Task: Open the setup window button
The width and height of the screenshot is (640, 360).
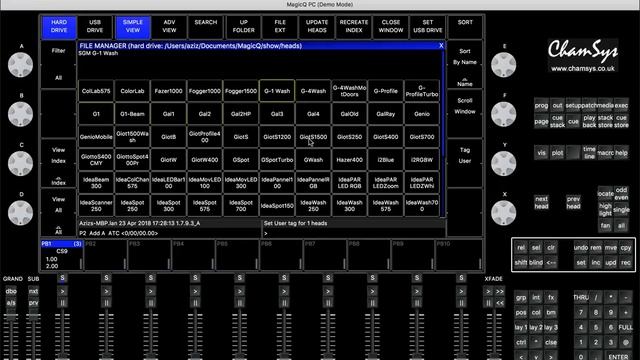Action: tap(573, 105)
